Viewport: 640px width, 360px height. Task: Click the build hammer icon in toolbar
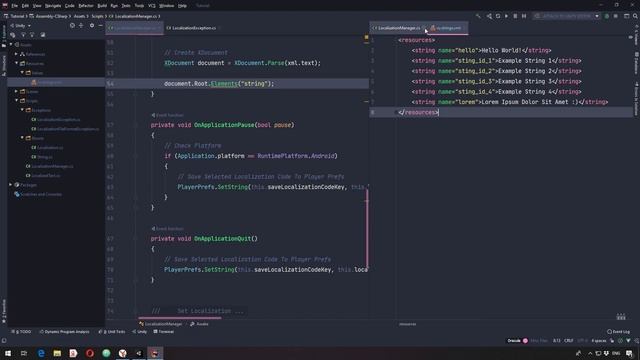pos(478,16)
